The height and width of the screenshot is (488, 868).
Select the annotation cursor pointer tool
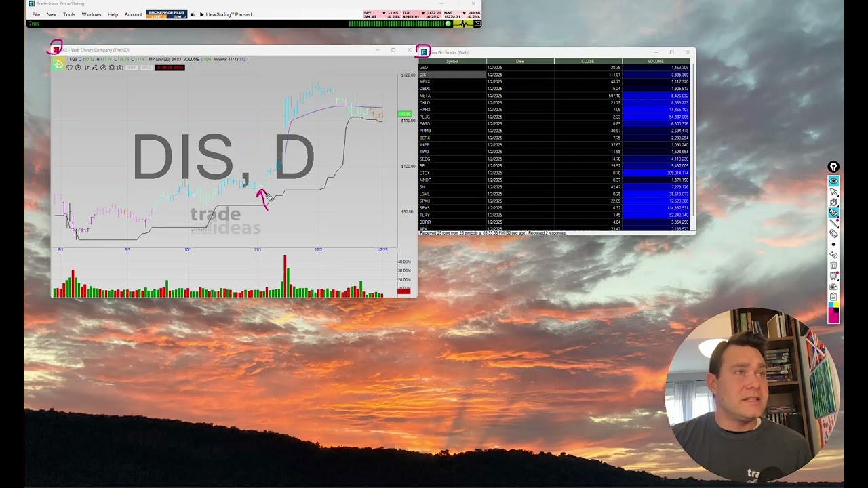pyautogui.click(x=833, y=192)
